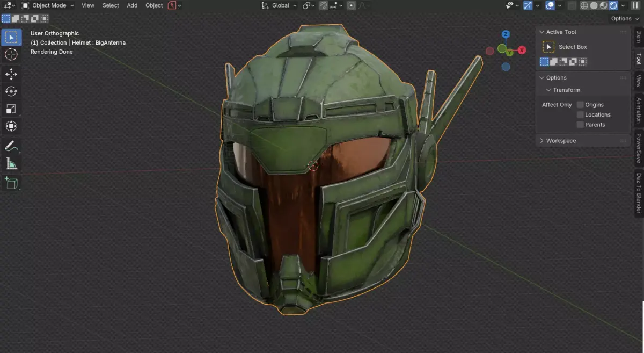This screenshot has height=353, width=644.
Task: Activate the Move tool
Action: (x=11, y=74)
